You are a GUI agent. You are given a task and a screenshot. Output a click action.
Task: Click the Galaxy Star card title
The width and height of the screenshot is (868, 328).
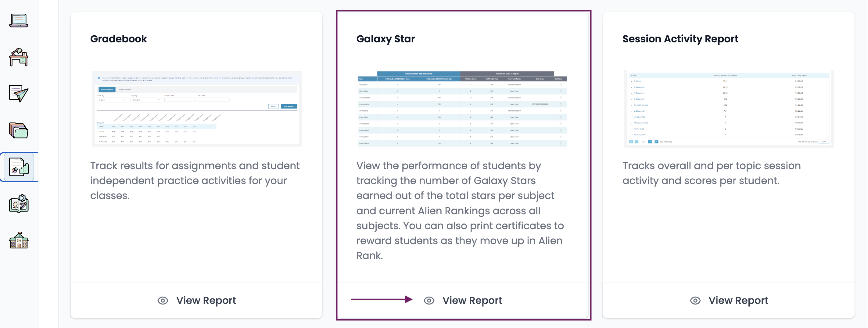pyautogui.click(x=386, y=39)
